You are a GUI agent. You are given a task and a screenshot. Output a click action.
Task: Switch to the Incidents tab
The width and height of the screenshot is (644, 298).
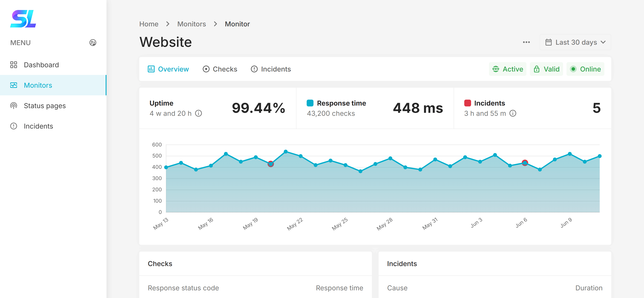click(x=271, y=69)
